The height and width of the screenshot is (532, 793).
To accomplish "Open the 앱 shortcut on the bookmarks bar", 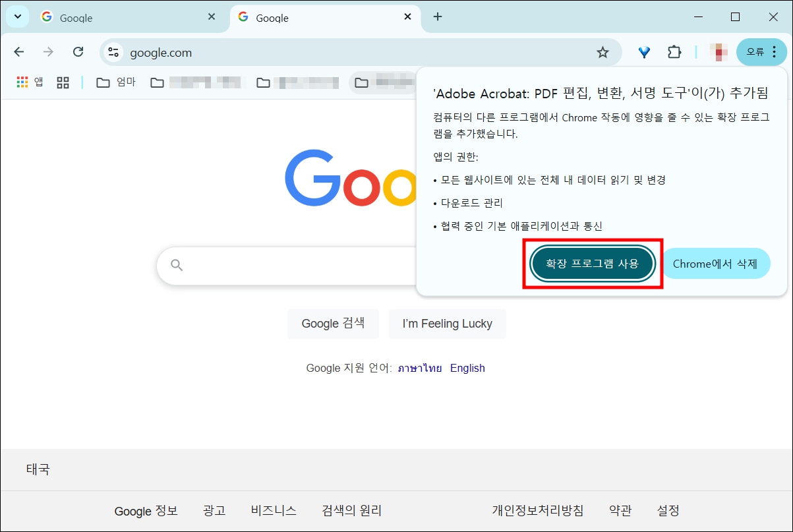I will pos(29,82).
